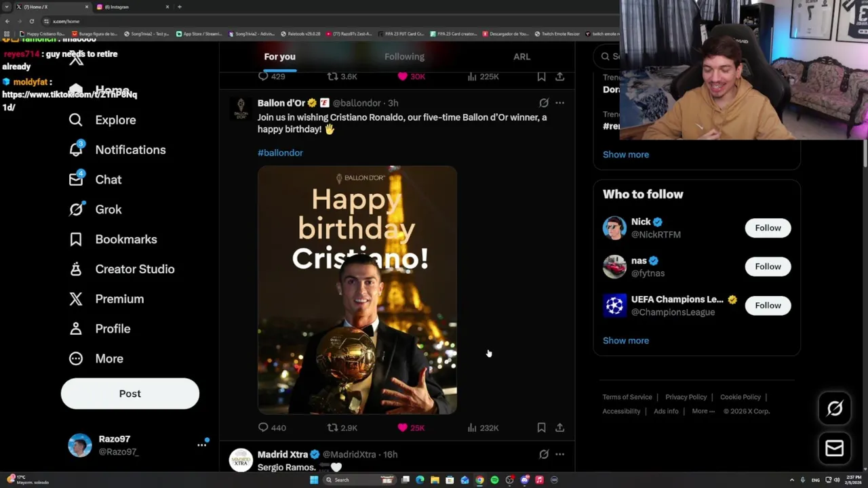Open Explore from the sidebar
The height and width of the screenshot is (488, 868).
point(102,120)
